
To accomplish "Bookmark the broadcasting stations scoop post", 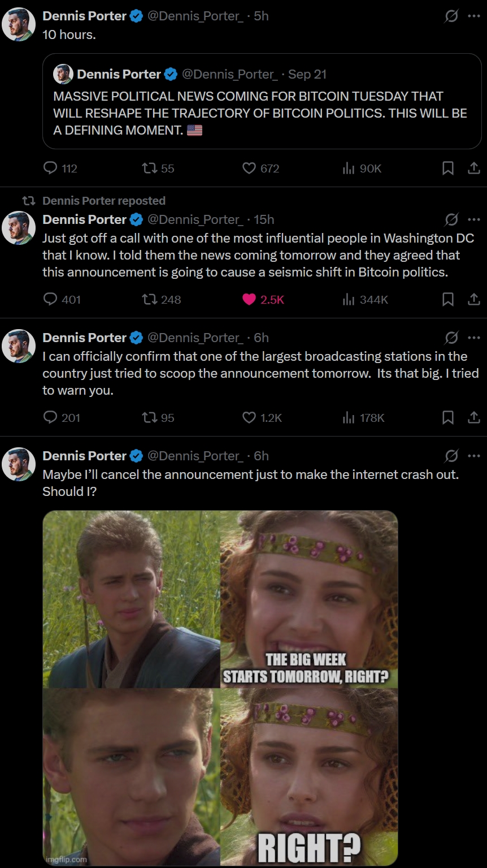I will tap(447, 418).
